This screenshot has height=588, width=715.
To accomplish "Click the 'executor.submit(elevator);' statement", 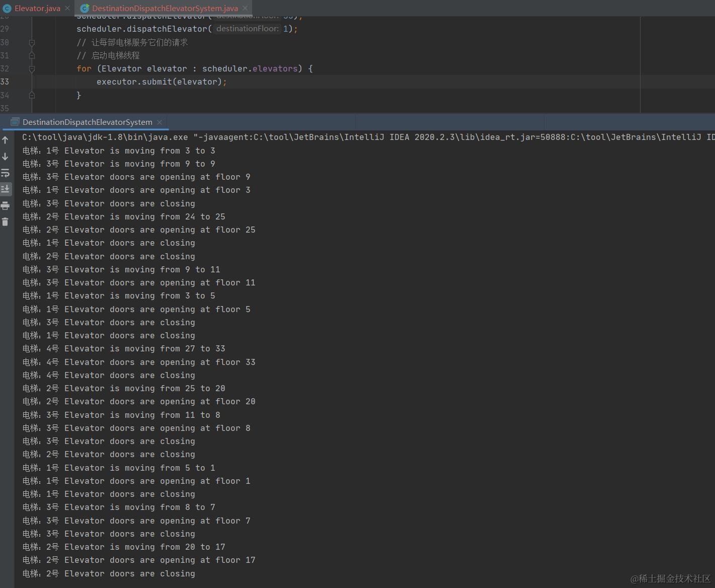I will (162, 82).
